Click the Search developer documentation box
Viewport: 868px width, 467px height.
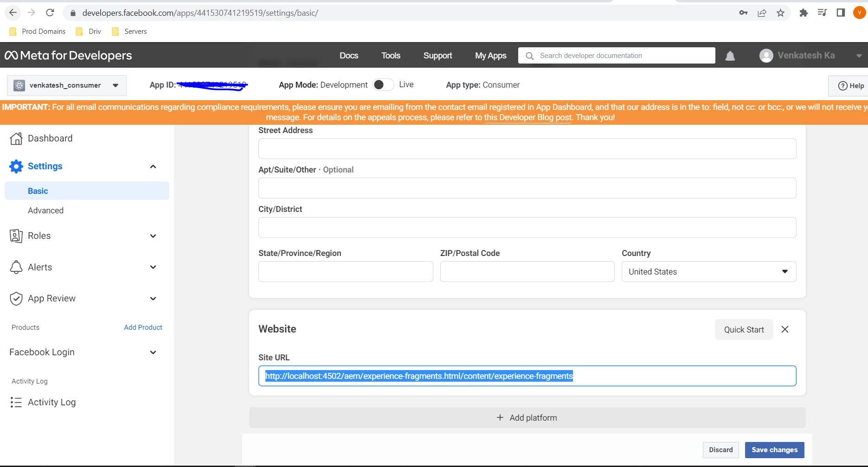[x=617, y=56]
